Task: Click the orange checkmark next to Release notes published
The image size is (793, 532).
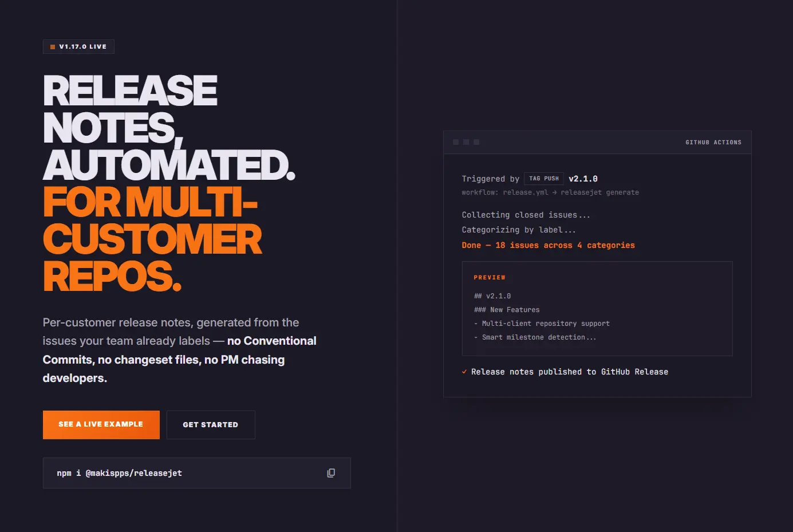Action: point(464,372)
